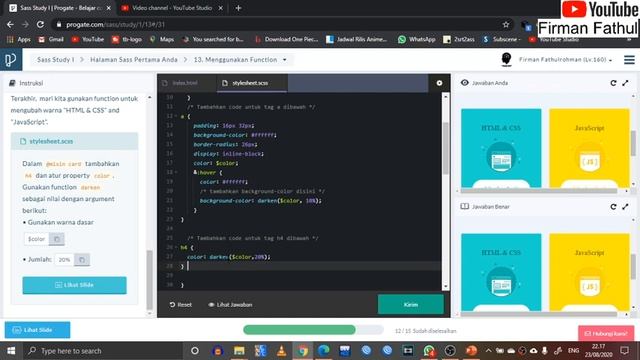The width and height of the screenshot is (640, 360).
Task: Open the Gmail bookmark
Action: pyautogui.click(x=51, y=39)
